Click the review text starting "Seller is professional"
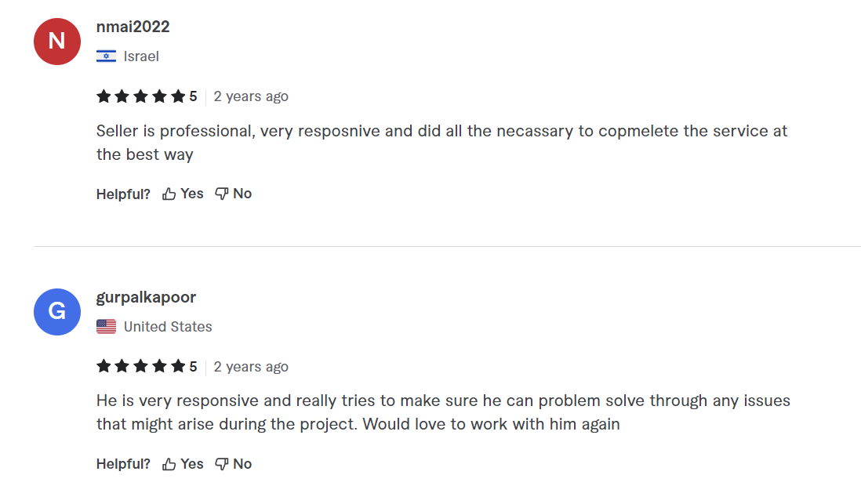 pos(441,142)
